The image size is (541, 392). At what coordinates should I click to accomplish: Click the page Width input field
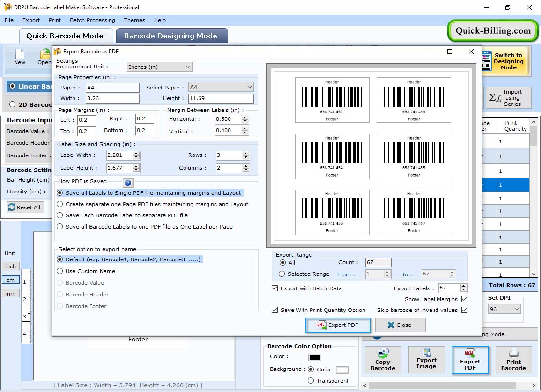(x=112, y=98)
